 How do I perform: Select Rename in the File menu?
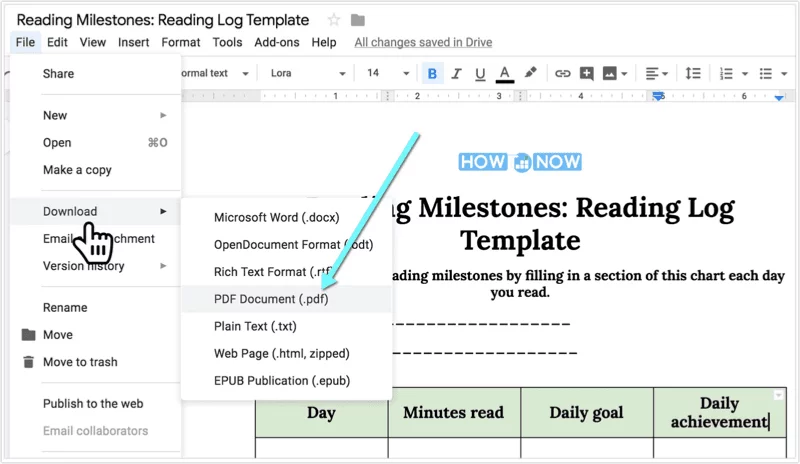click(x=96, y=308)
